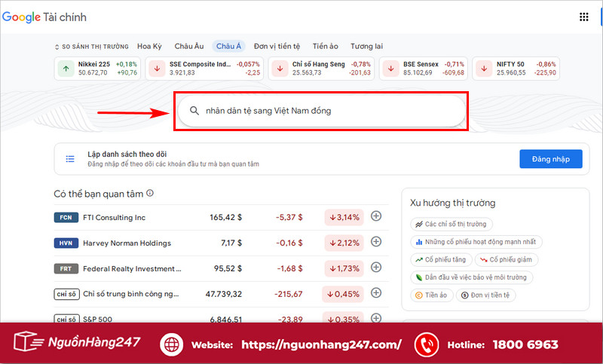Click the Đăng nhập button
603x364 pixels.
pyautogui.click(x=550, y=158)
